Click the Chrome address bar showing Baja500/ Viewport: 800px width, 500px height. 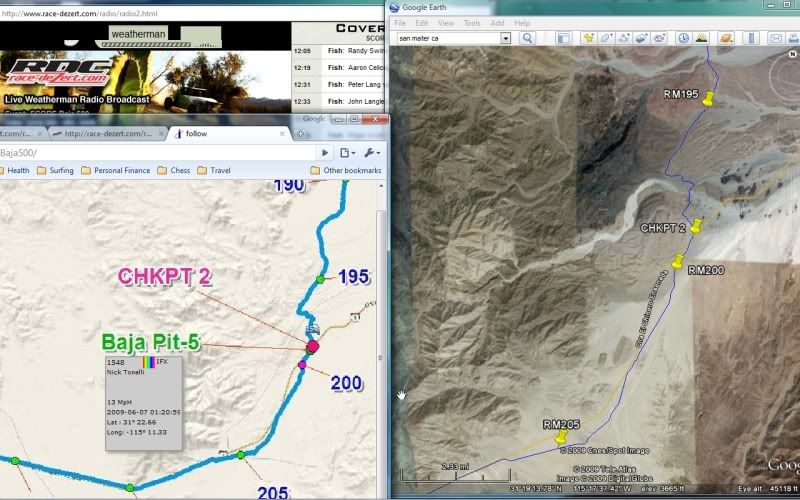[x=157, y=153]
